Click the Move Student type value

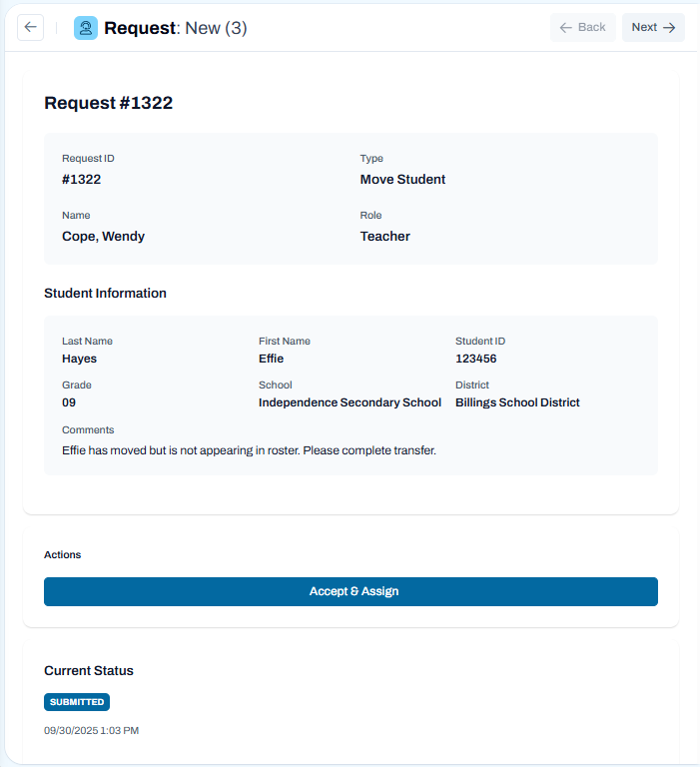(x=402, y=180)
